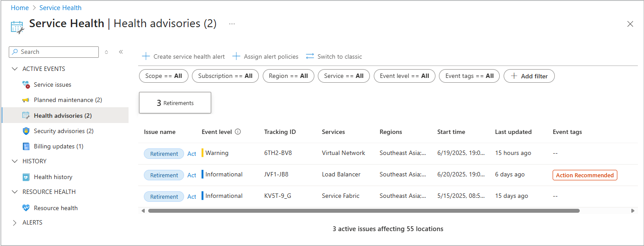Click the horizontal table scrollbar
This screenshot has width=644, height=246.
pyautogui.click(x=364, y=211)
